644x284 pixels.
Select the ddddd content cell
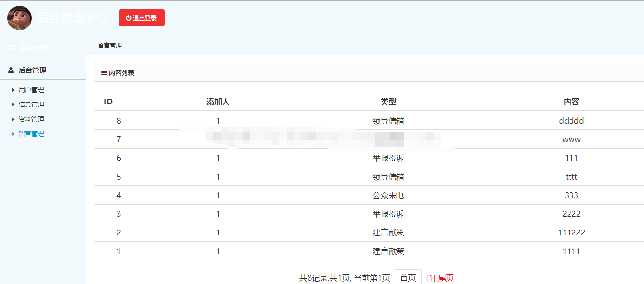[571, 121]
